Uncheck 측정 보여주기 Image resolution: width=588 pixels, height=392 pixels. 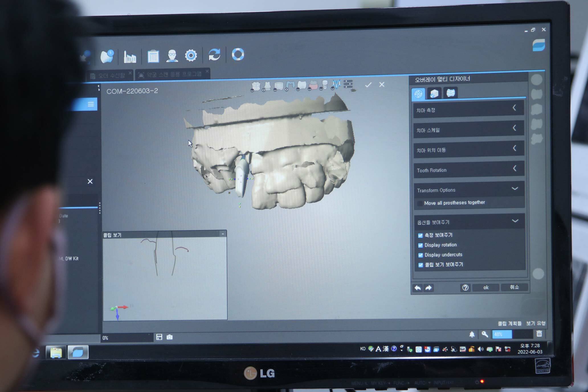(x=420, y=235)
